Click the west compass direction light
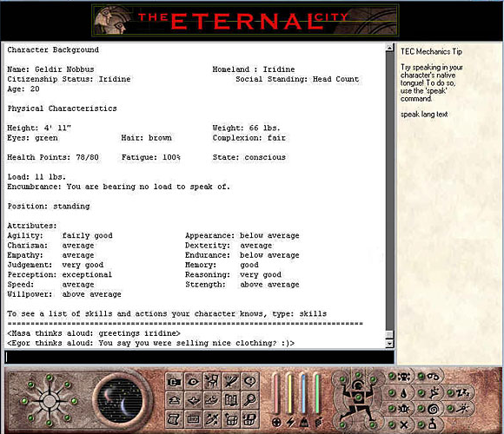Image resolution: width=504 pixels, height=434 pixels. coord(24,401)
